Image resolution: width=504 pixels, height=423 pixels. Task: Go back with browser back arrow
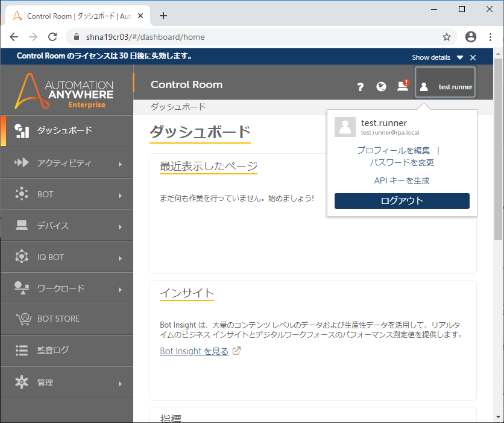pos(14,37)
